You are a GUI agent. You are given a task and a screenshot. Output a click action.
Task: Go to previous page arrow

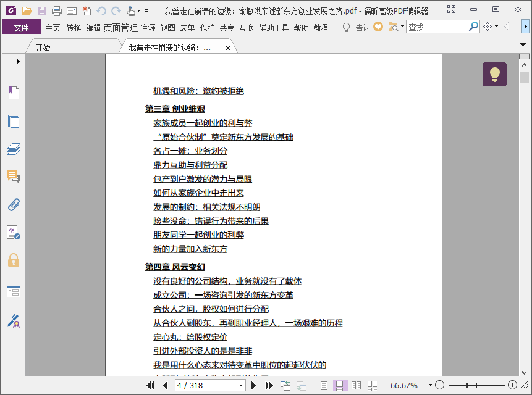166,385
